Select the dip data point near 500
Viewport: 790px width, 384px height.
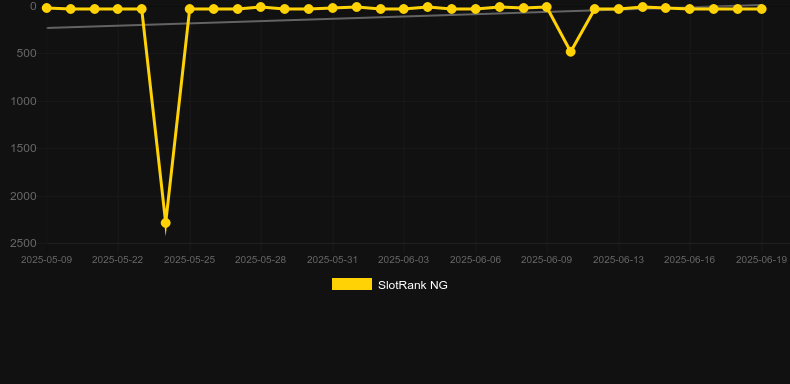tap(570, 52)
